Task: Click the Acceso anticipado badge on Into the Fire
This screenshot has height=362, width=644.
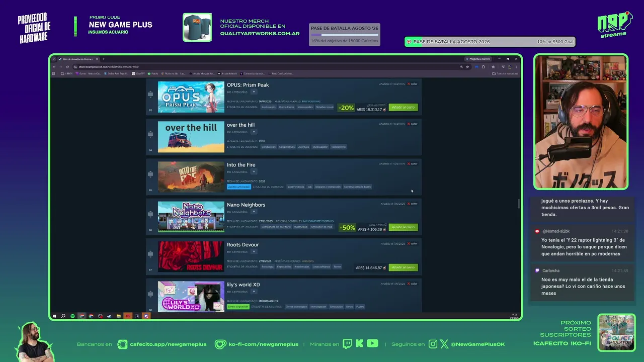Action: coord(238,187)
